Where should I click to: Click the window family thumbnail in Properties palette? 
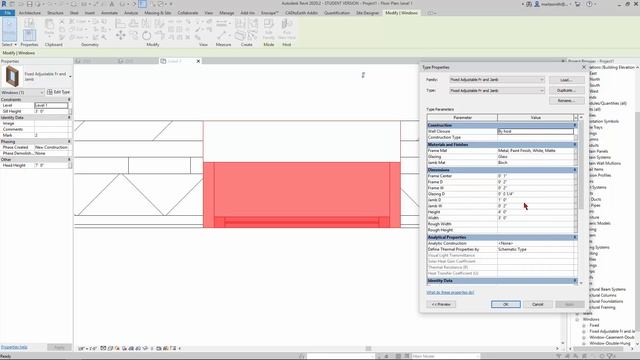coord(11,76)
